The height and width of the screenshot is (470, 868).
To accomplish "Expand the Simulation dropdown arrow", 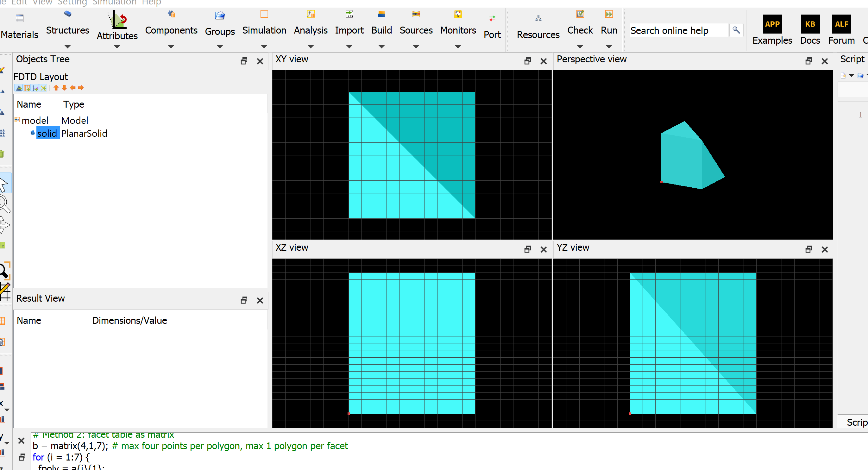I will [264, 47].
